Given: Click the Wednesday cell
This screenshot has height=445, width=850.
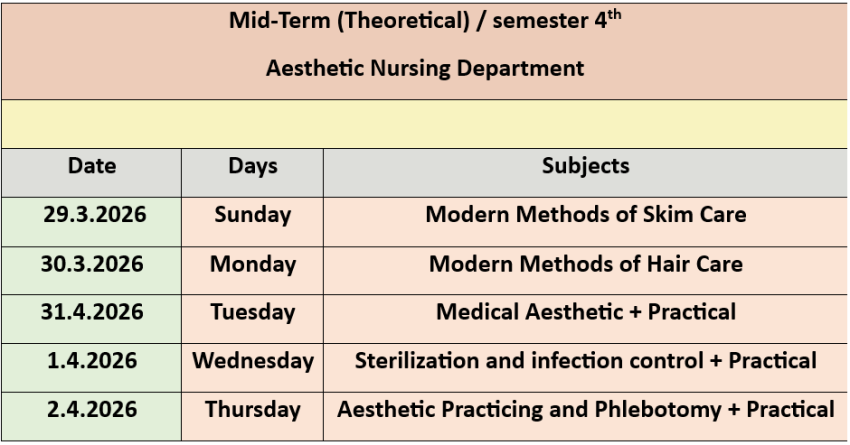Looking at the screenshot, I should pos(253,360).
